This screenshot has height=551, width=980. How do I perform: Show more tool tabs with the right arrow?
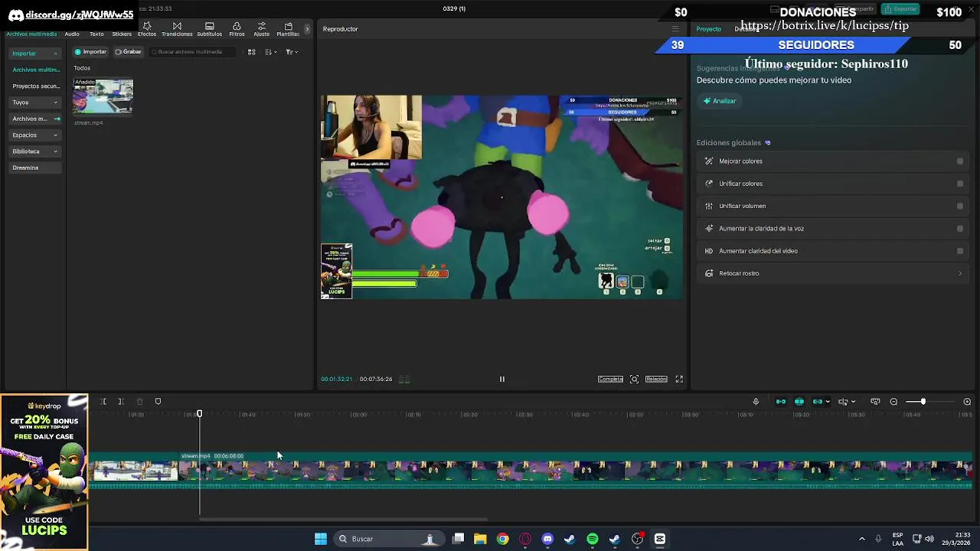coord(307,29)
